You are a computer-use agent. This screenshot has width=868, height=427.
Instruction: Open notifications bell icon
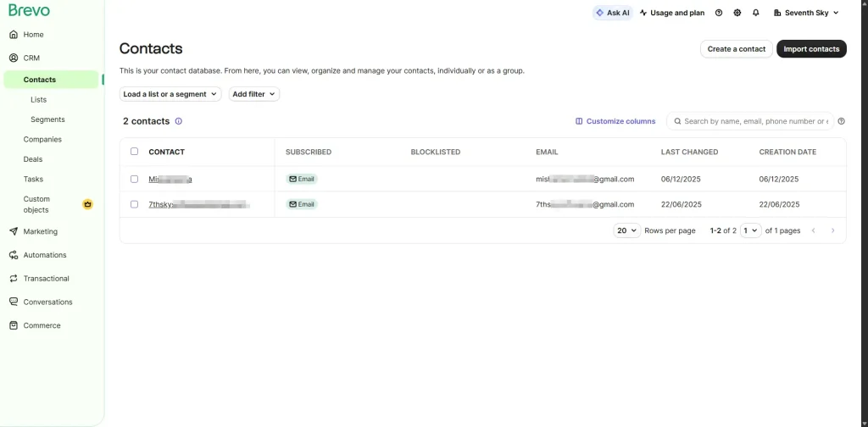pyautogui.click(x=755, y=13)
